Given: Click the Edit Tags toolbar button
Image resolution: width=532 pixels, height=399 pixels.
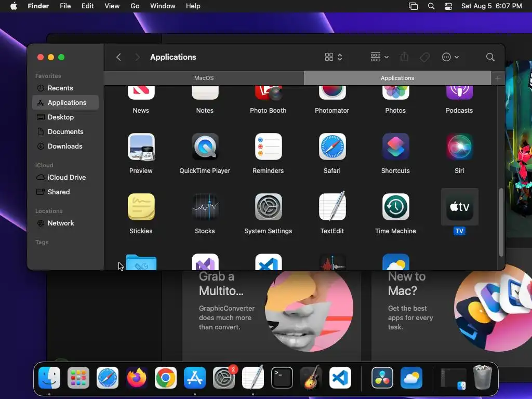Looking at the screenshot, I should tap(424, 57).
